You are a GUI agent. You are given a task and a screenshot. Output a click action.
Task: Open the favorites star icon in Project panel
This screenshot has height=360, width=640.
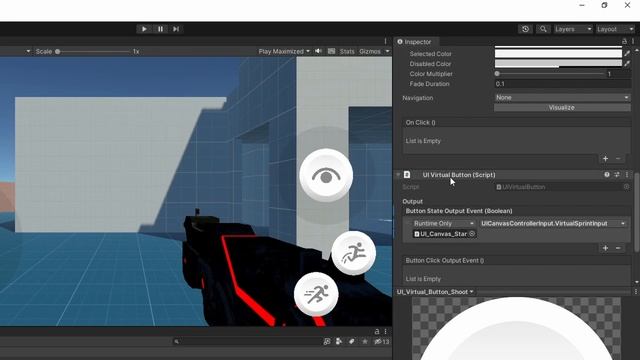click(x=364, y=341)
